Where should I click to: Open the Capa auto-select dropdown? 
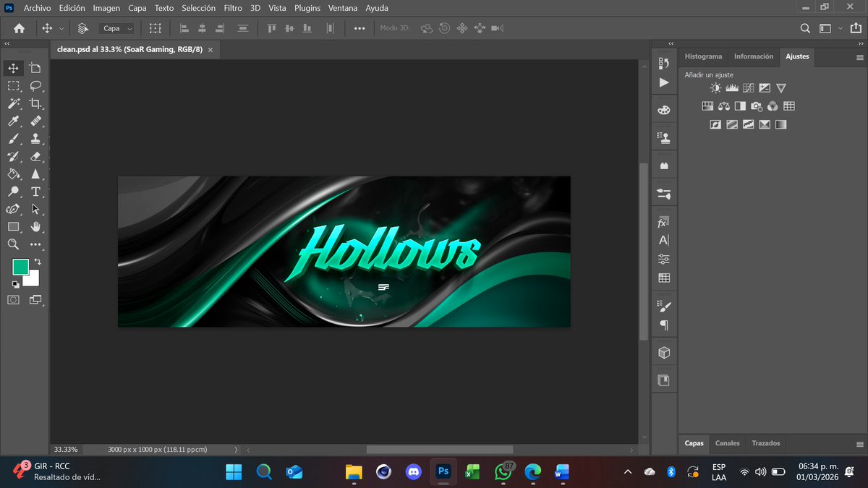click(x=116, y=28)
